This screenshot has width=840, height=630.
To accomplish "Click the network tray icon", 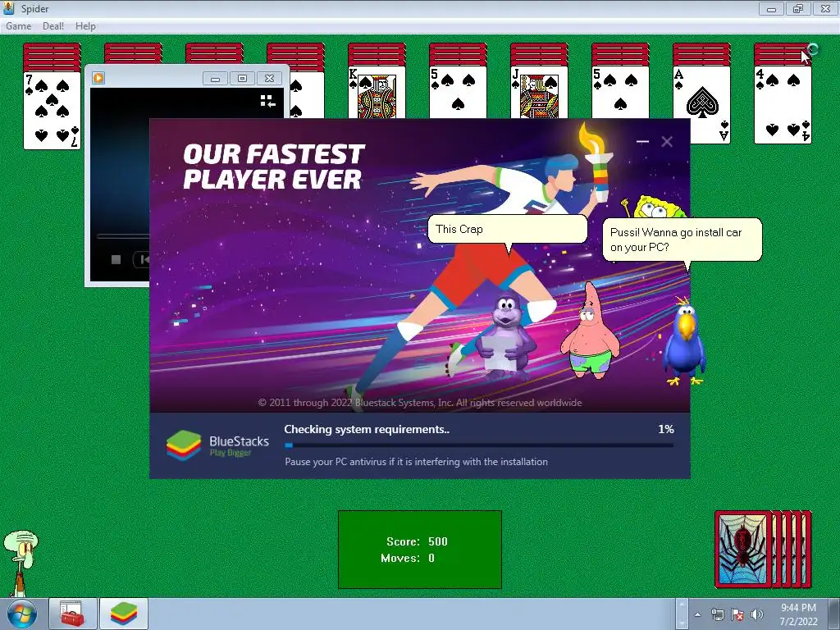I will (717, 614).
